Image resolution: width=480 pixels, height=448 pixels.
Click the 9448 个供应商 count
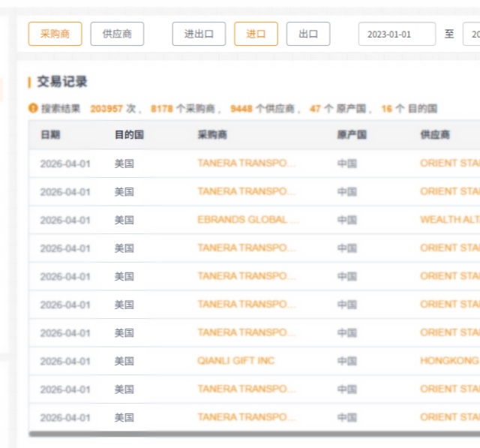coord(262,108)
